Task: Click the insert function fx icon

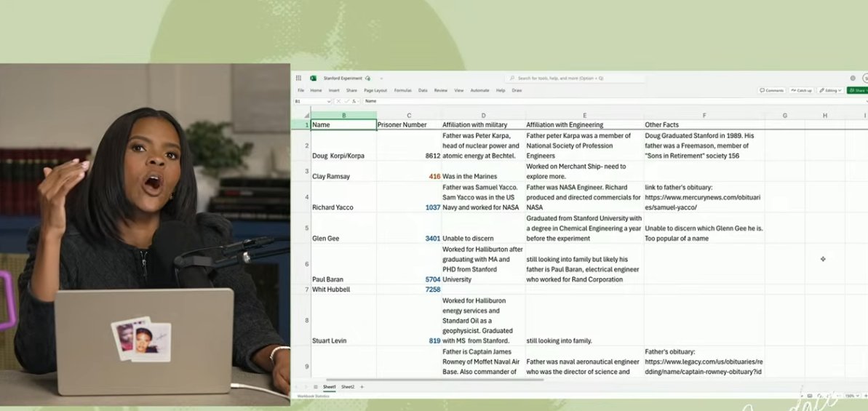Action: click(354, 101)
